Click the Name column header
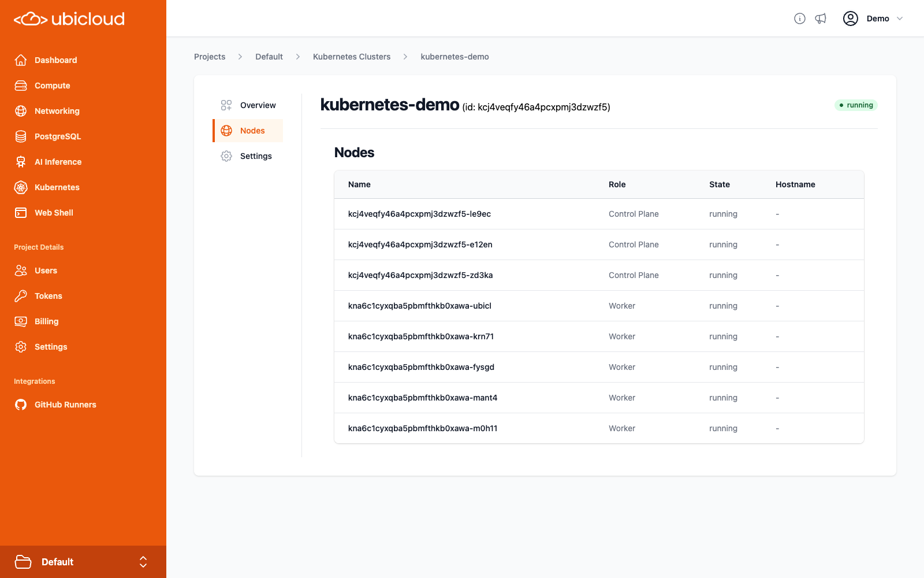924x578 pixels. (359, 184)
